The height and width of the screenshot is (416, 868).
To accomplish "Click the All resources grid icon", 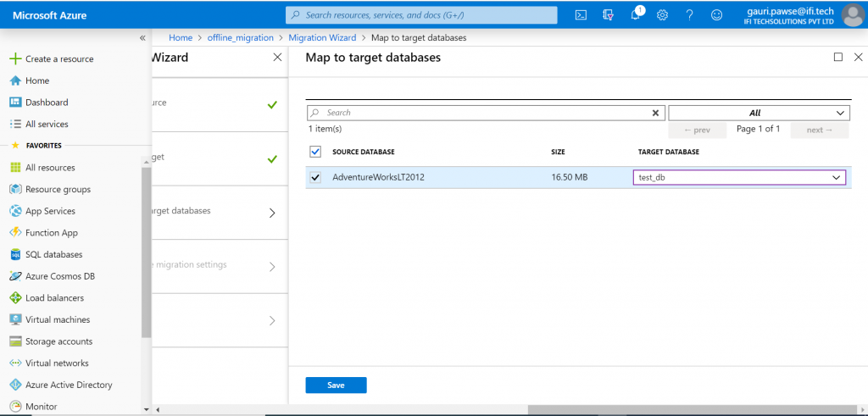I will (15, 168).
